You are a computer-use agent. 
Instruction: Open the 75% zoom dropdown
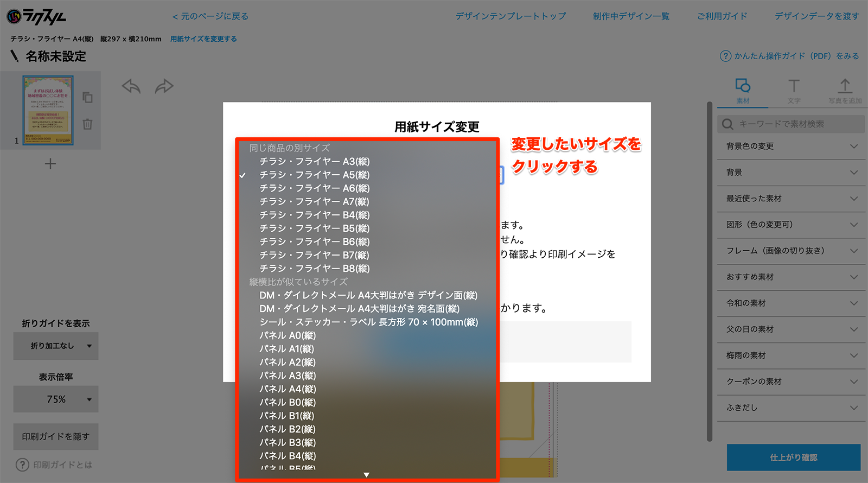(56, 399)
